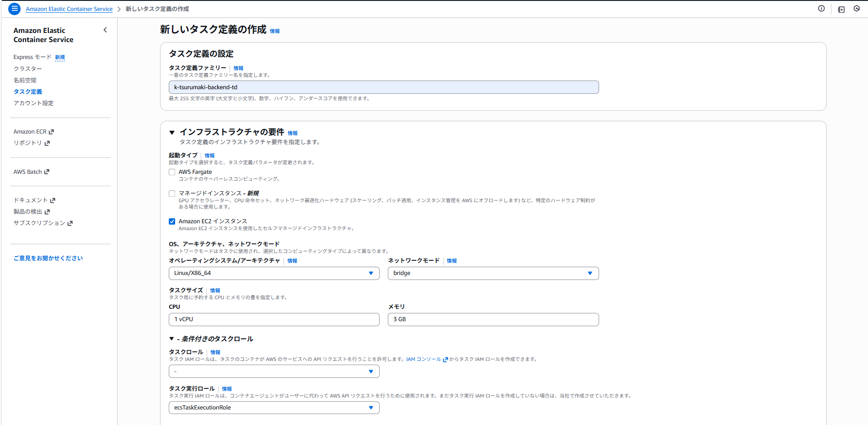868x425 pixels.
Task: Click 情報 link beside インフラストラクチャの要件
Action: tap(292, 133)
